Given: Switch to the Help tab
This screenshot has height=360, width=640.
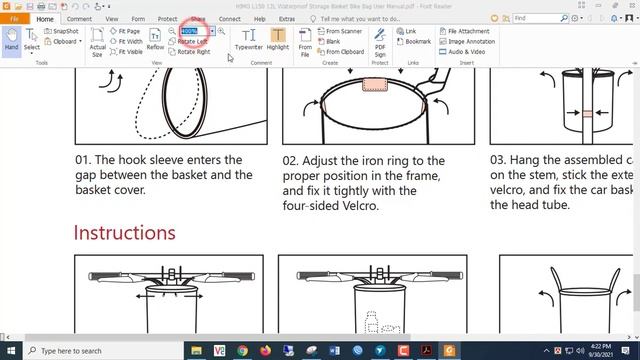Looking at the screenshot, I should point(260,19).
